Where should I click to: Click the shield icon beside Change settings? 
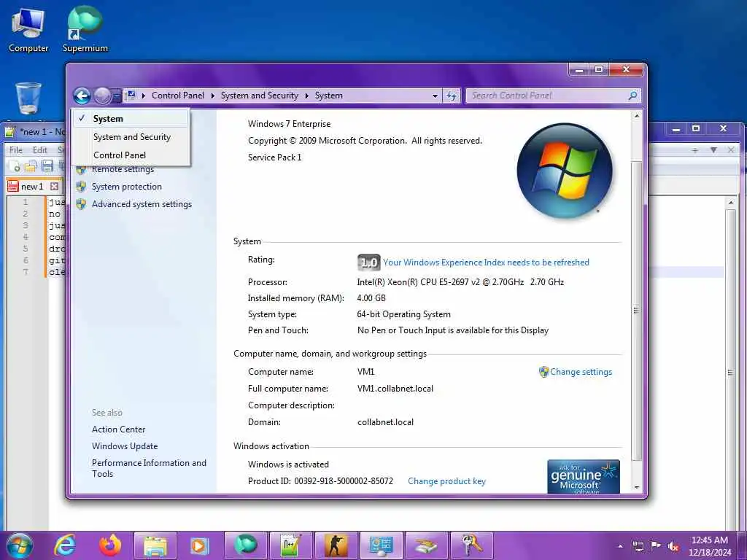coord(543,372)
